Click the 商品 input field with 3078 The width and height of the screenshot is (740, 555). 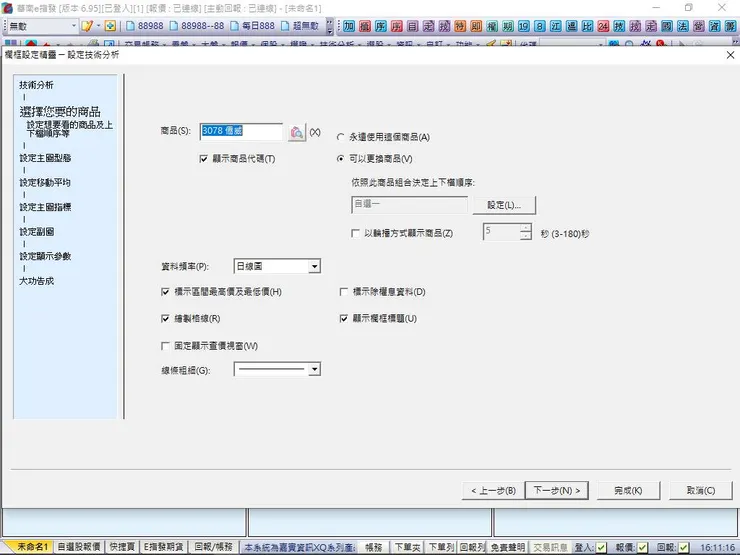pos(241,132)
